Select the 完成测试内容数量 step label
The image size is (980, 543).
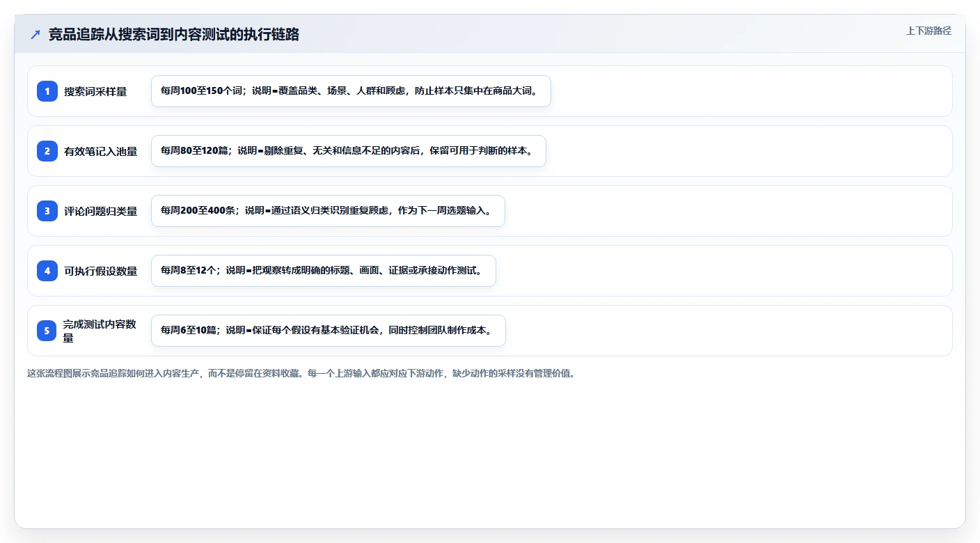[100, 331]
